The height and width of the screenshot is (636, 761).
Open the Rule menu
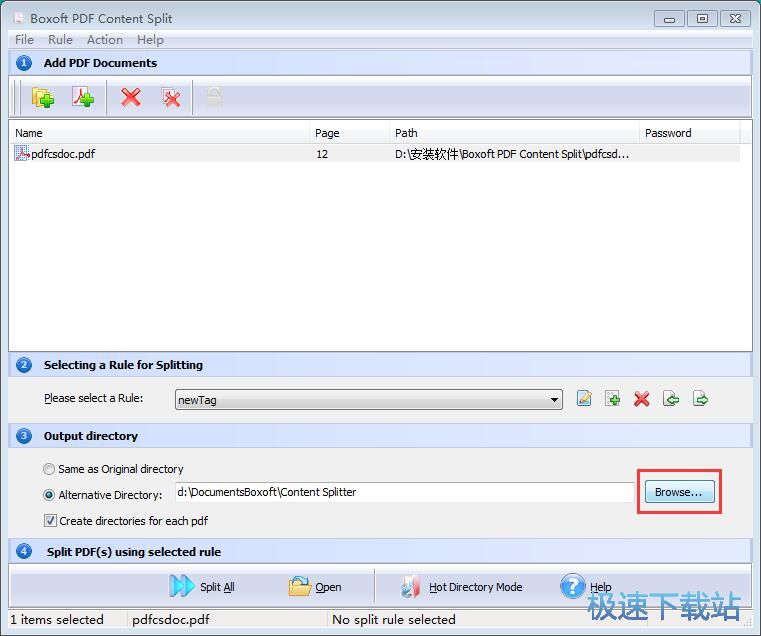pyautogui.click(x=60, y=40)
